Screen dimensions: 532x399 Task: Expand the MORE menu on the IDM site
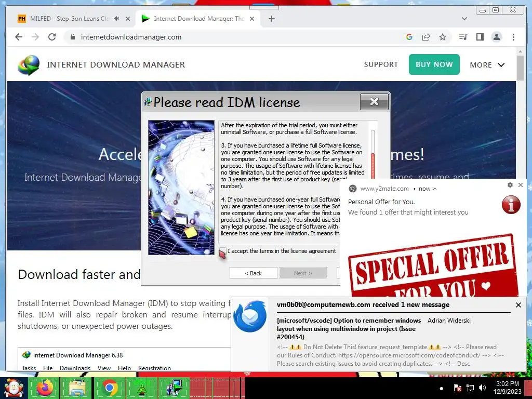[x=487, y=65]
